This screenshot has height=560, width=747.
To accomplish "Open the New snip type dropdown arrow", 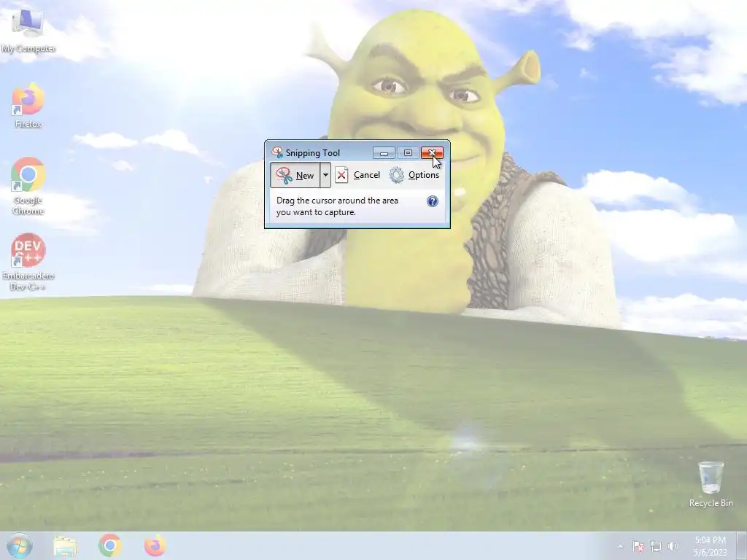I will 325,175.
